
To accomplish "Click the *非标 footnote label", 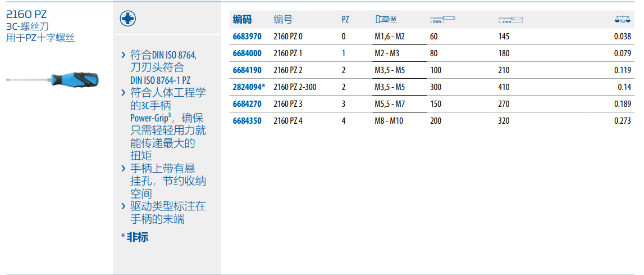I will pos(135,237).
